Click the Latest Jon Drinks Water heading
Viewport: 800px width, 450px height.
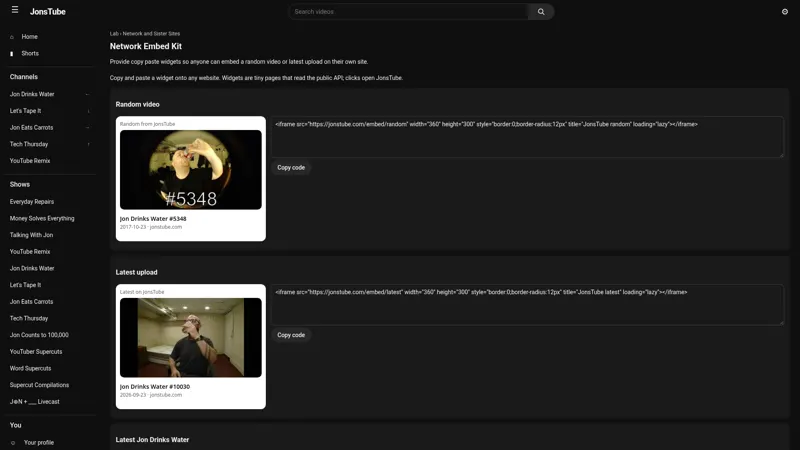152,440
